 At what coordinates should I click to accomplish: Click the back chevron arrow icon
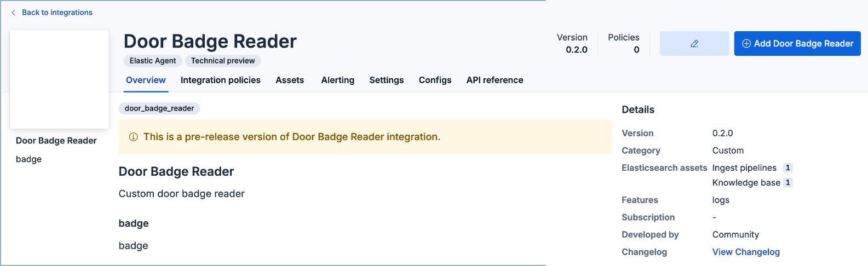coord(13,13)
